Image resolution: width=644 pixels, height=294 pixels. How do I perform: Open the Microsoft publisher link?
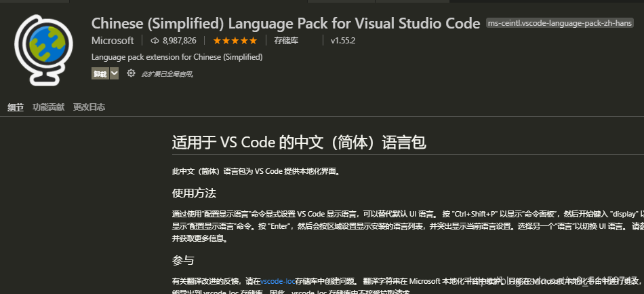tap(113, 41)
